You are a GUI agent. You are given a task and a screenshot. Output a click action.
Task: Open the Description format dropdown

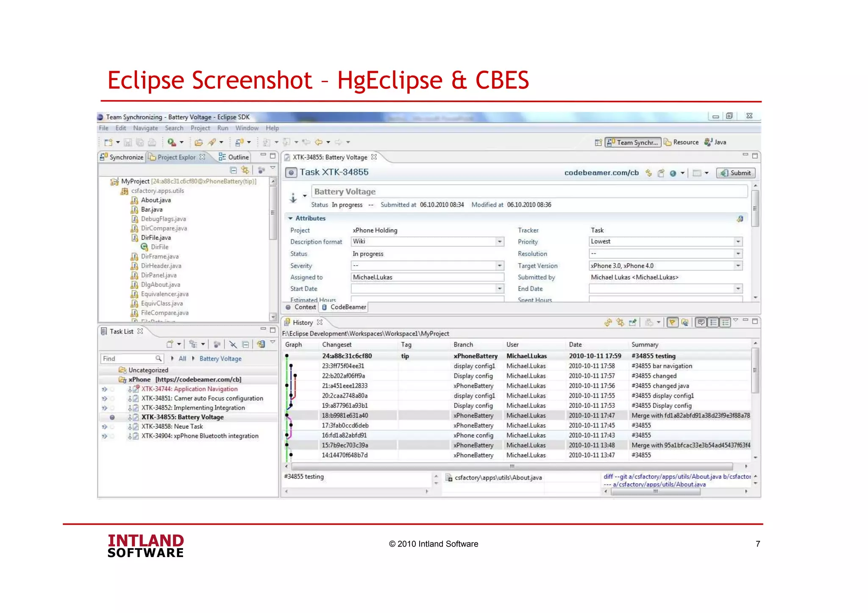[500, 241]
